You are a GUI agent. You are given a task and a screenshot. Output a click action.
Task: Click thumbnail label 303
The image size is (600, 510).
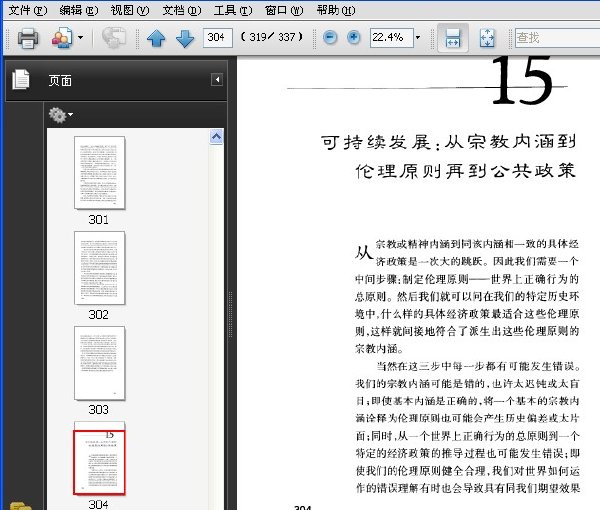tap(99, 409)
